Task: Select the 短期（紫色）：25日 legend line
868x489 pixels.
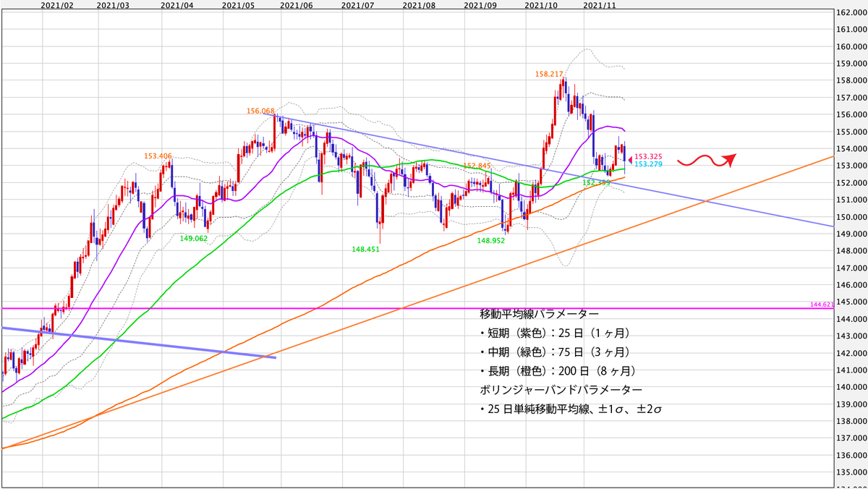Action: (554, 333)
